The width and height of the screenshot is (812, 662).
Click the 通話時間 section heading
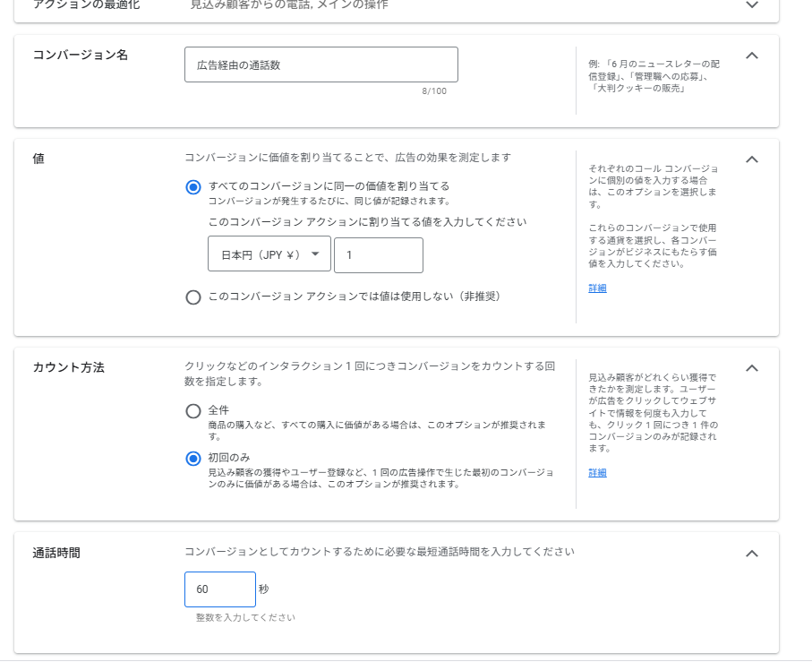(56, 553)
